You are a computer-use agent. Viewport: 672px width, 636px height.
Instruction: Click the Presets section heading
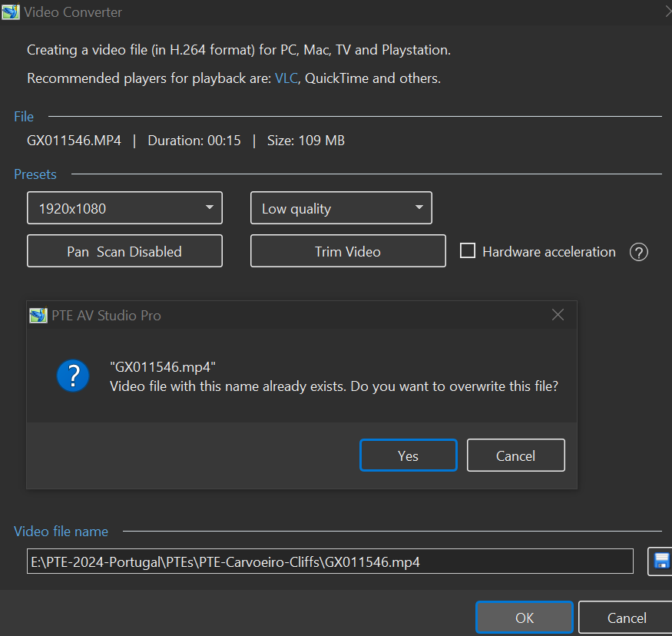[35, 174]
